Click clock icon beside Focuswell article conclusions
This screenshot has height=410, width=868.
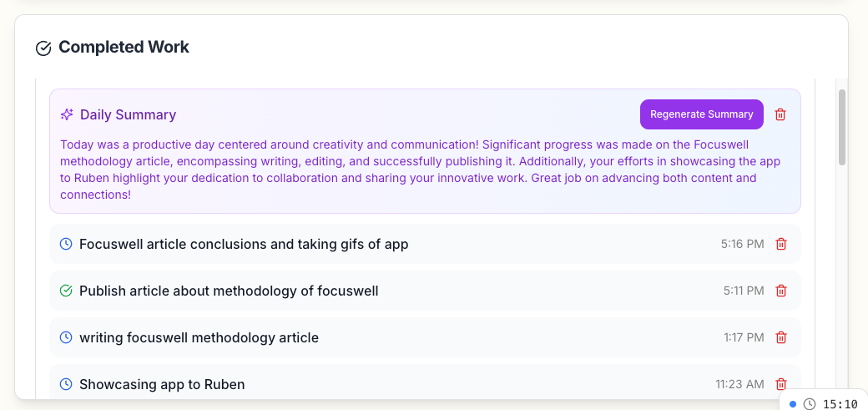tap(66, 244)
